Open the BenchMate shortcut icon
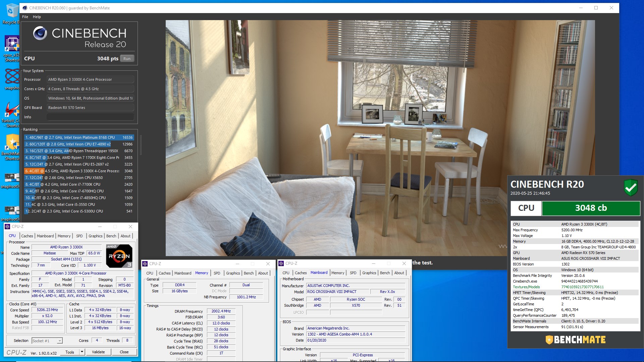The image size is (644, 362). [x=11, y=147]
